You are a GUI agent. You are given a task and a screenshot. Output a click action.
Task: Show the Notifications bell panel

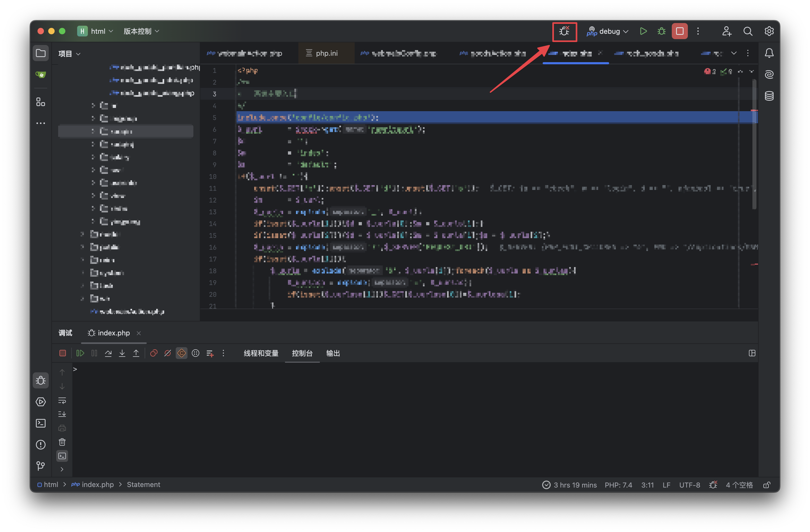[769, 53]
